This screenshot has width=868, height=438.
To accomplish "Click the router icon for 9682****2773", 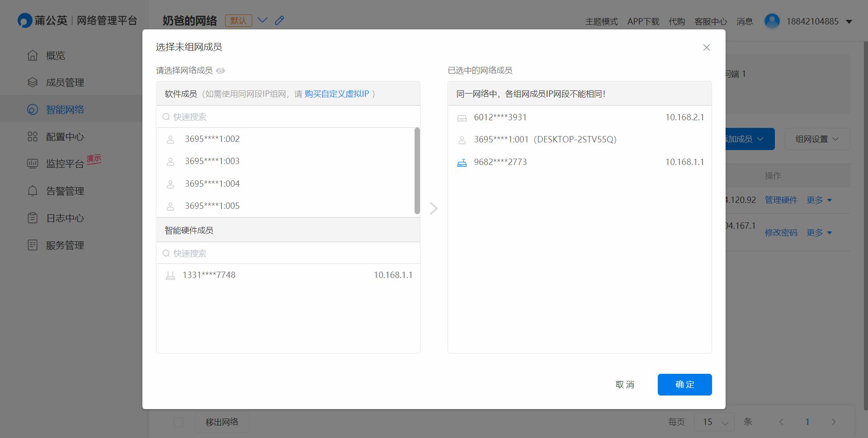I will (462, 163).
